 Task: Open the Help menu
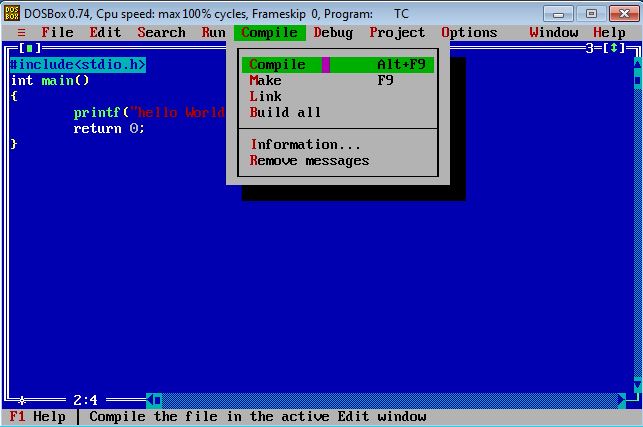(x=609, y=33)
